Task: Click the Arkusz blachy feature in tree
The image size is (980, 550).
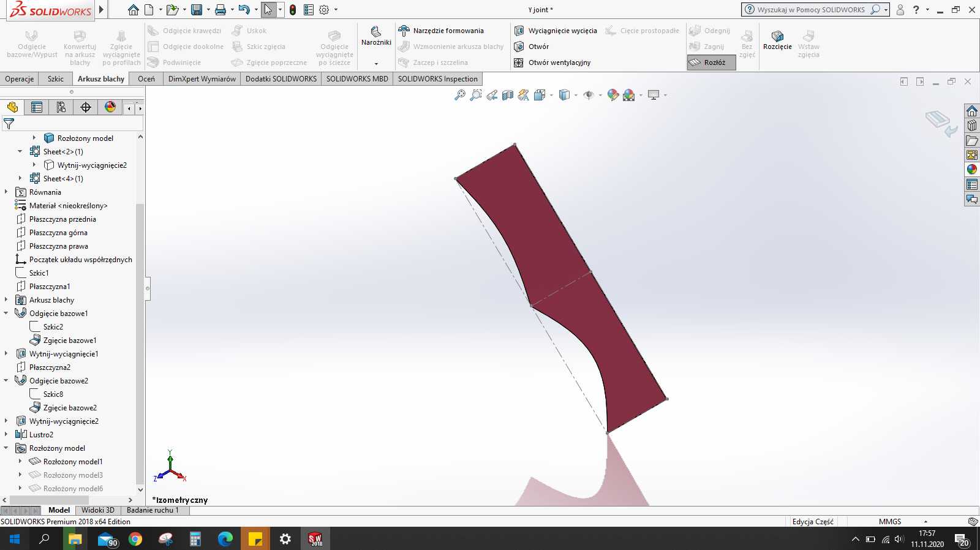Action: [51, 300]
